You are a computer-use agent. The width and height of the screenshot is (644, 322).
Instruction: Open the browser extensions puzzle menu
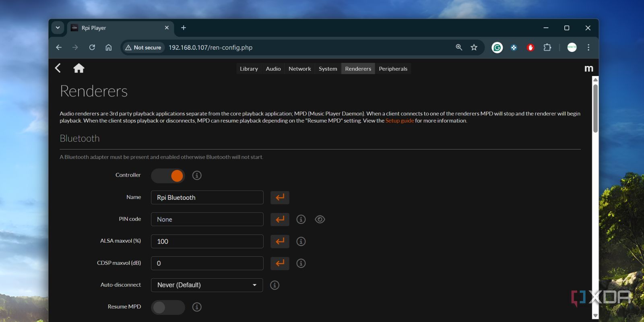pyautogui.click(x=547, y=47)
